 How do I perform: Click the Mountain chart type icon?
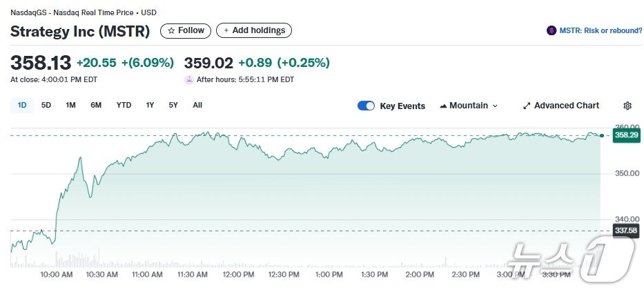443,106
